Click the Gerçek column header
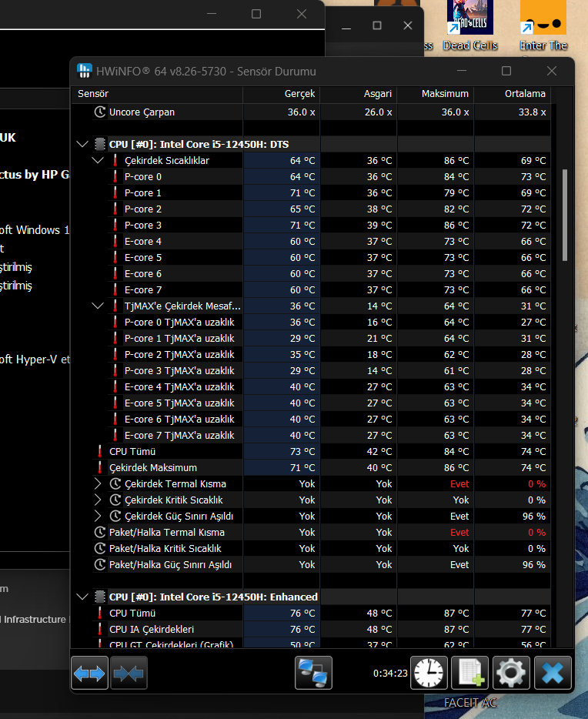The height and width of the screenshot is (719, 588). (x=282, y=94)
